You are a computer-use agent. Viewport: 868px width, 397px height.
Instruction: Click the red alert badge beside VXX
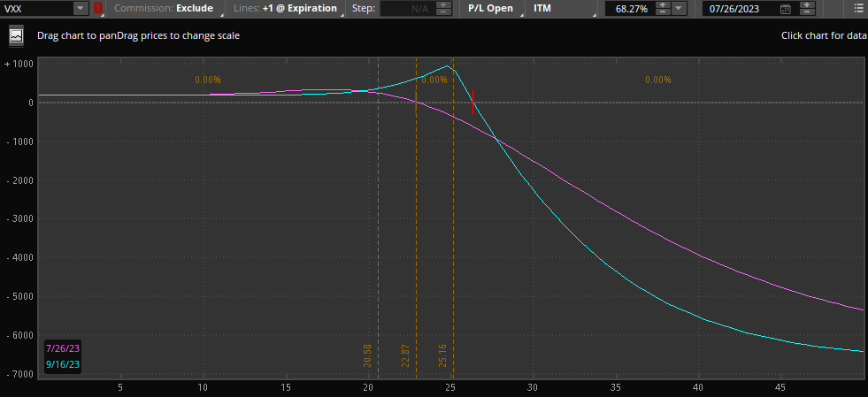[x=98, y=8]
